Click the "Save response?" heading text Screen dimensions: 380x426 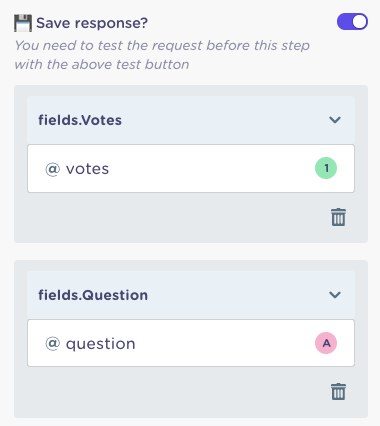[92, 23]
